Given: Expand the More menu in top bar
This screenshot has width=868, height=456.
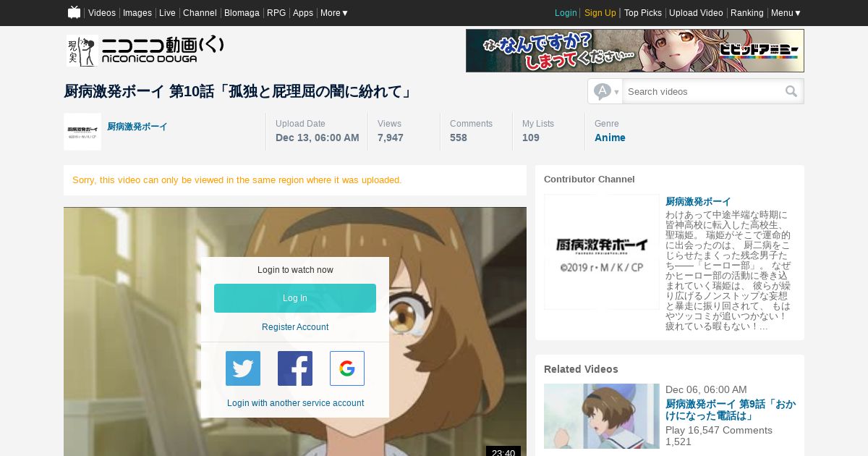Looking at the screenshot, I should point(334,13).
